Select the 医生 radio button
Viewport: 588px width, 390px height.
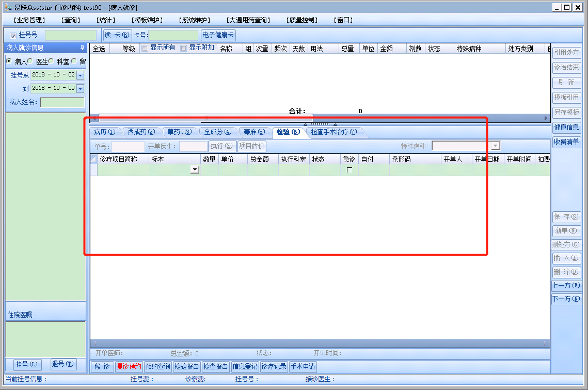30,61
